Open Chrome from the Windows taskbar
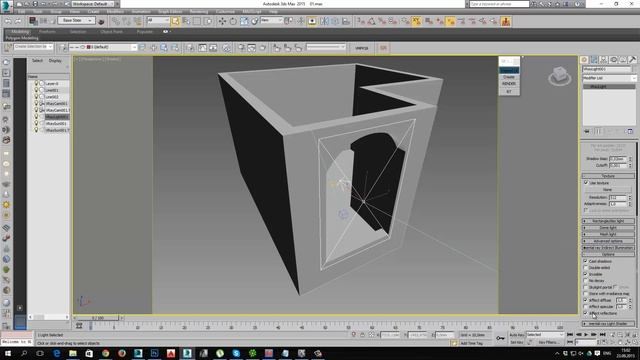This screenshot has width=640, height=360. (x=105, y=353)
